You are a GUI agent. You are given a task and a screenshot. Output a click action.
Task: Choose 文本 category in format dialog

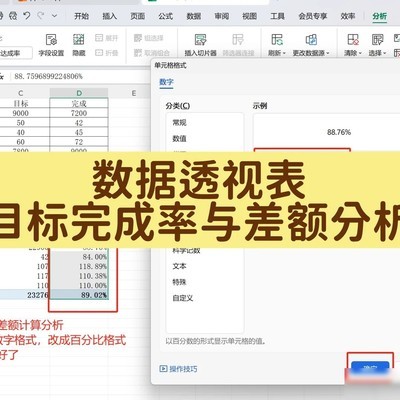(x=179, y=266)
